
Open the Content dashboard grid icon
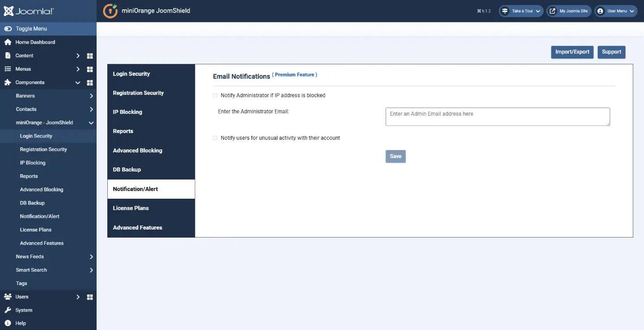(89, 56)
